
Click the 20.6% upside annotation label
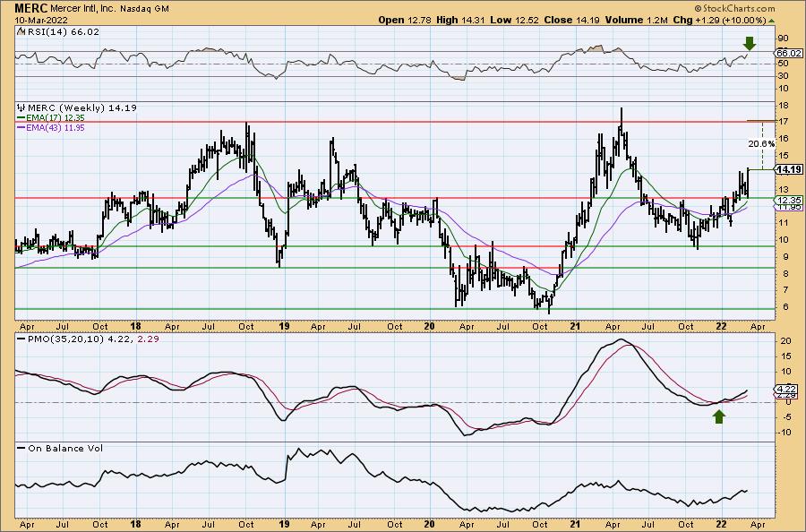point(761,144)
